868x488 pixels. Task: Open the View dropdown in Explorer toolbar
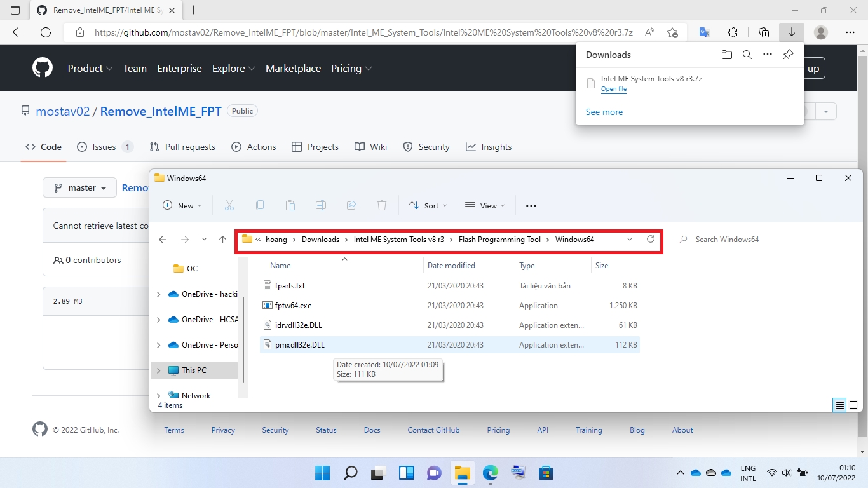[x=485, y=205]
